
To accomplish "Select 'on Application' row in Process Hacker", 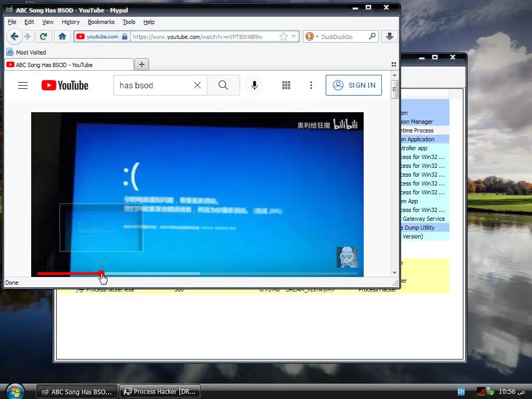I will pos(425,139).
